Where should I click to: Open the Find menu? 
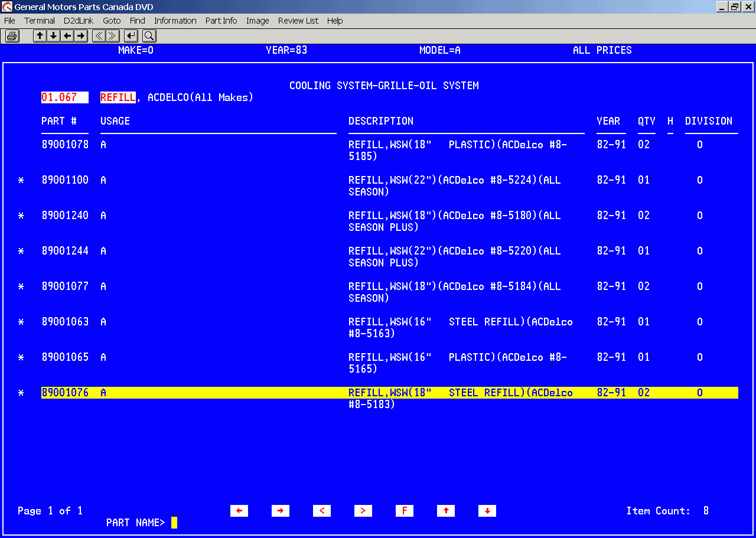pyautogui.click(x=138, y=21)
